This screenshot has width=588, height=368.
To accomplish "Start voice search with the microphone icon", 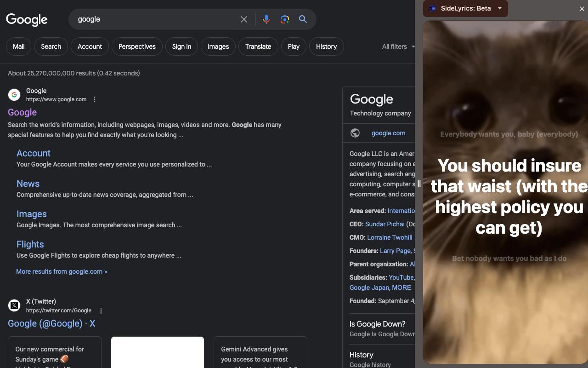I will click(266, 19).
